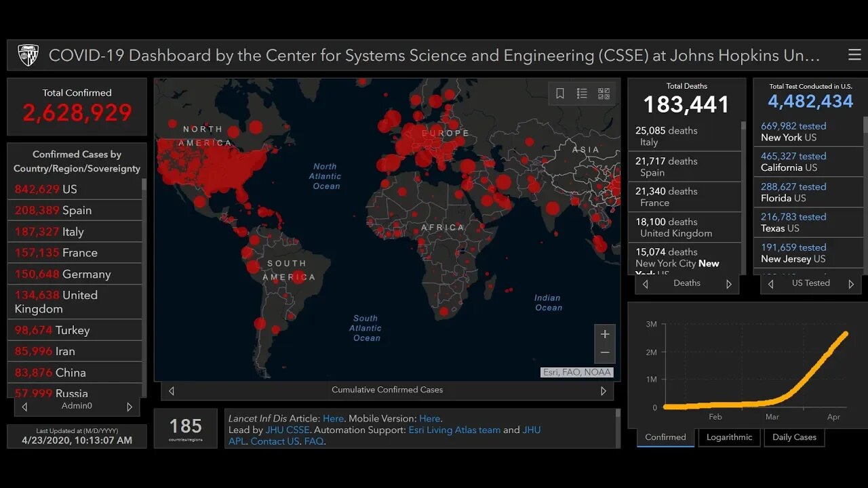Open the JHU APL link
This screenshot has width=868, height=488.
pos(532,430)
